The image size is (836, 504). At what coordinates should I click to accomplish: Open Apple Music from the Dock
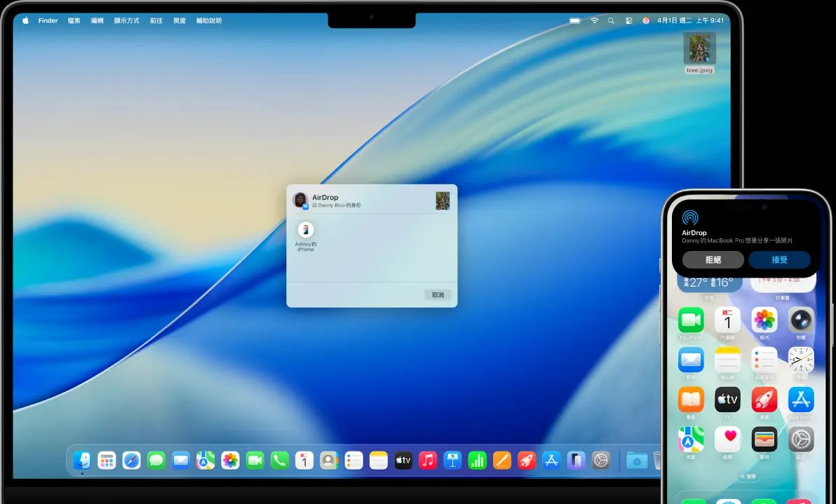tap(426, 461)
